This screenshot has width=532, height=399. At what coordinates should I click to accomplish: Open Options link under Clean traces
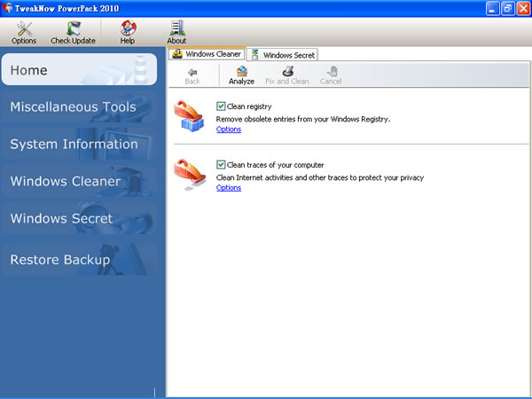[229, 188]
